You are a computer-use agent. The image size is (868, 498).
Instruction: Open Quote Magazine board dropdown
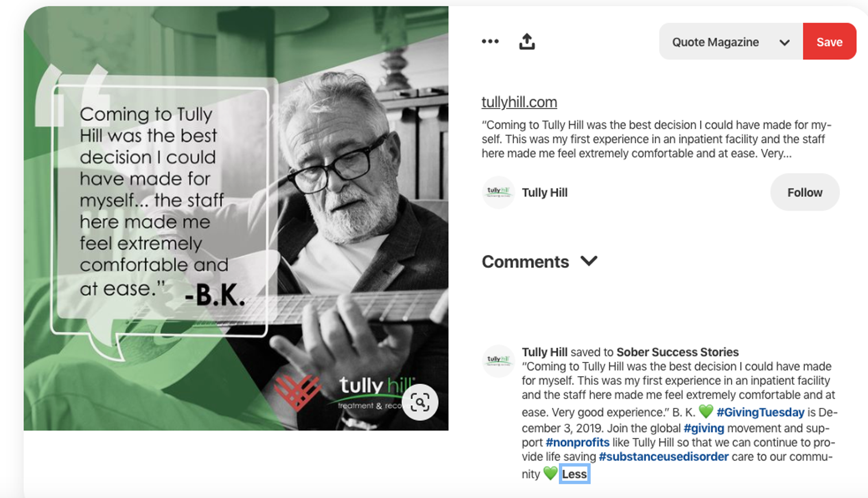coord(731,41)
